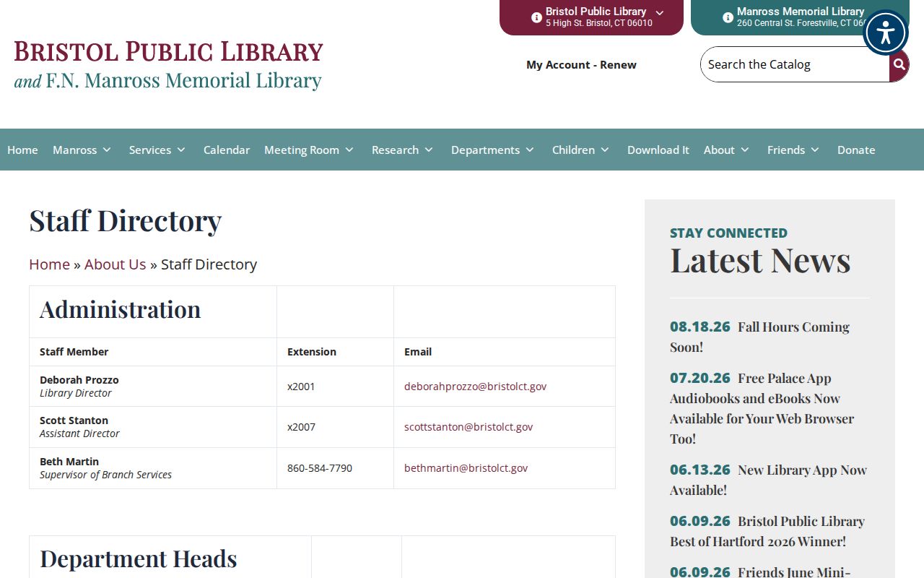The height and width of the screenshot is (578, 924).
Task: Expand the Friends menu chevron
Action: click(x=815, y=150)
